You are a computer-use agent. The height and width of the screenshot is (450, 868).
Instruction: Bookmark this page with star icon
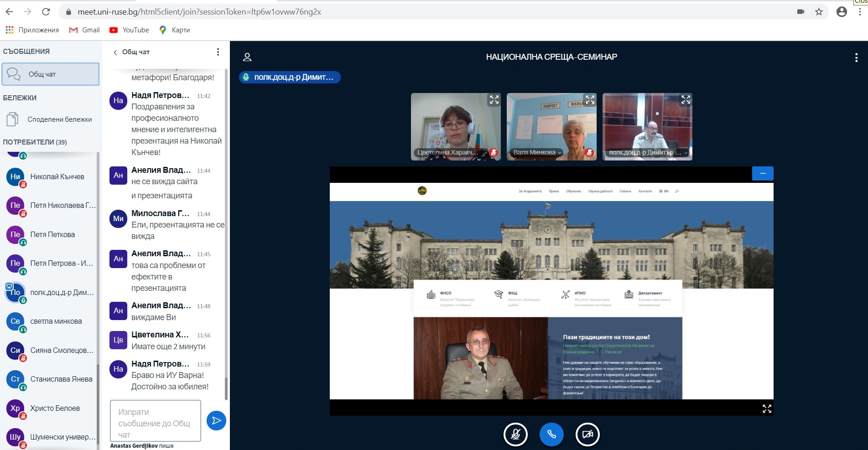819,12
